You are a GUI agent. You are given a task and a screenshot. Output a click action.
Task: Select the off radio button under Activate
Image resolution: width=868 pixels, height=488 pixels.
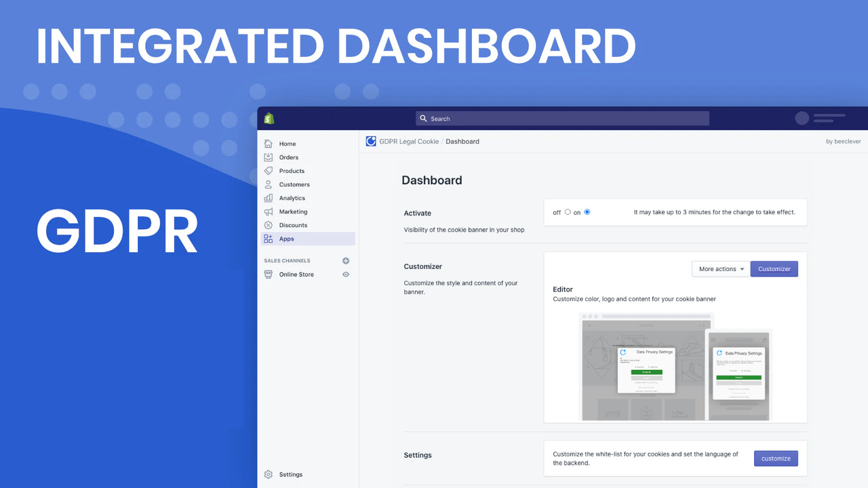click(568, 211)
